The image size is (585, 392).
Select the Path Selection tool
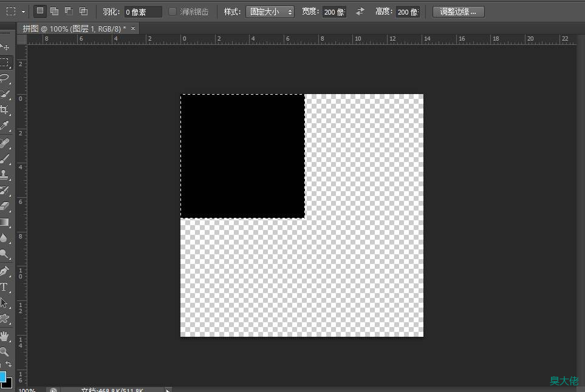click(x=5, y=303)
